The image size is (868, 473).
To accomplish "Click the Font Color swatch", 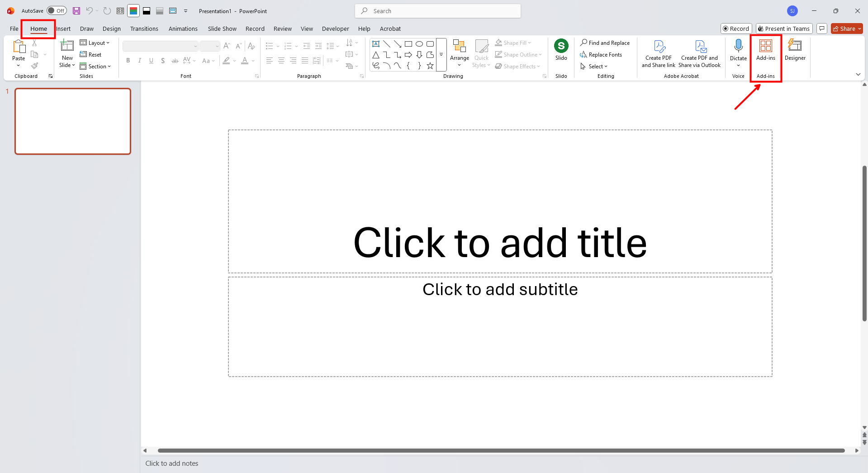I will (245, 60).
